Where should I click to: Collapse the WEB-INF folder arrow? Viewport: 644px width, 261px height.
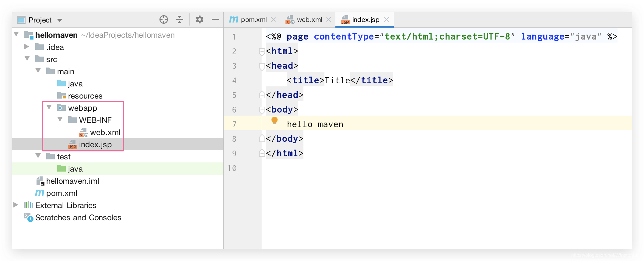[x=60, y=119]
